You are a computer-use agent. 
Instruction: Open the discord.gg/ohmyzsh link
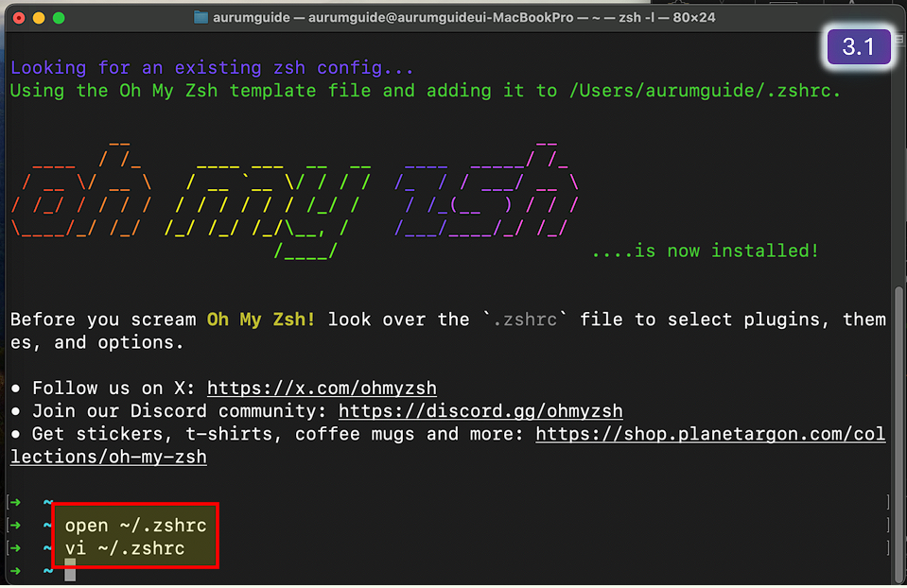point(480,411)
